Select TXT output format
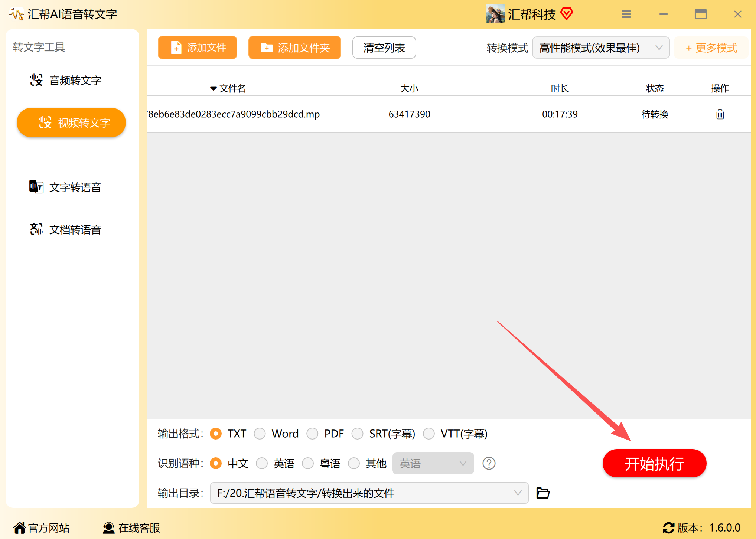 coord(216,434)
